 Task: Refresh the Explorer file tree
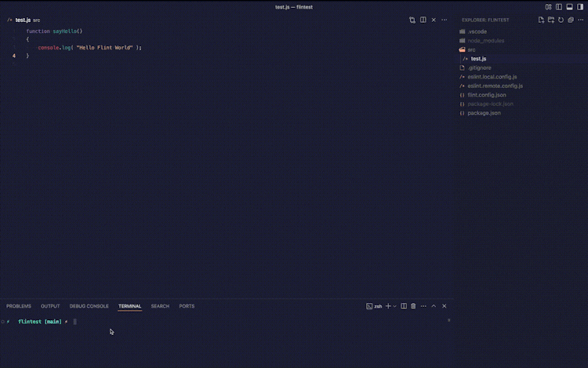561,20
